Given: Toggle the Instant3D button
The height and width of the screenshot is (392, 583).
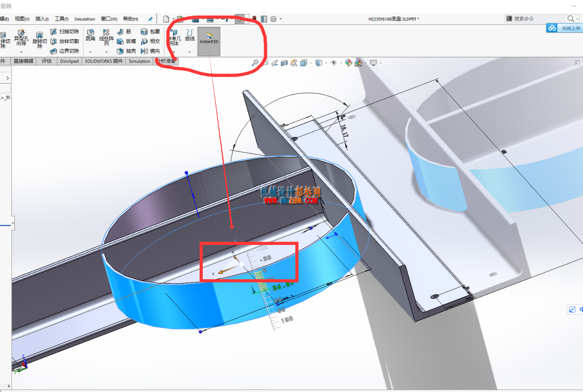Looking at the screenshot, I should tap(209, 42).
